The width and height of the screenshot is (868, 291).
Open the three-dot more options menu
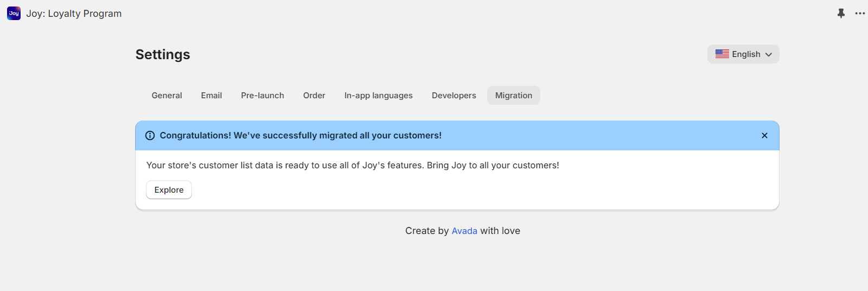point(860,14)
